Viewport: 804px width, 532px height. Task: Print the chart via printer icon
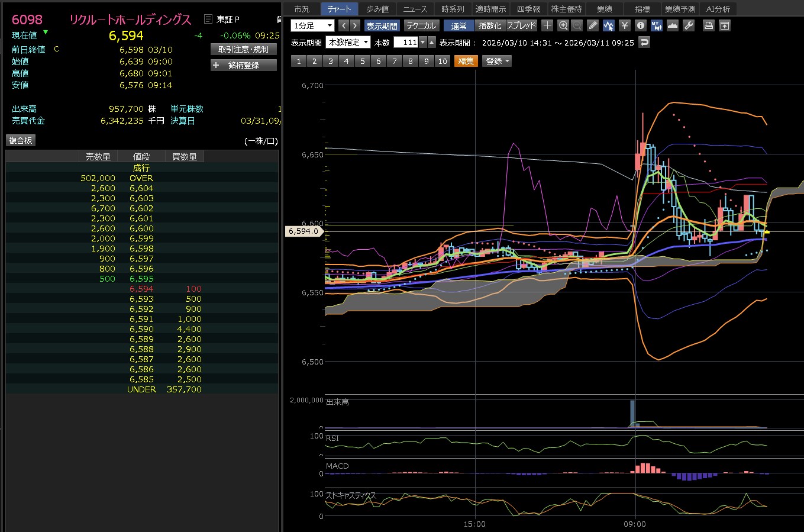[x=708, y=25]
